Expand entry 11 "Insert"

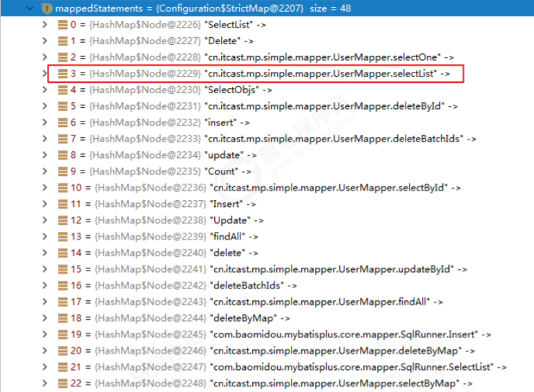[x=45, y=204]
